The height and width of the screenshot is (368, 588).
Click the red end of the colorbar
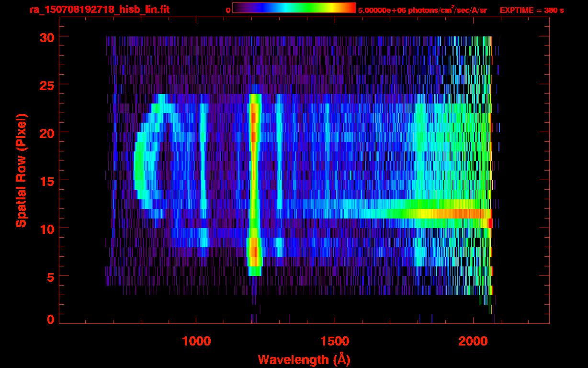click(x=350, y=8)
